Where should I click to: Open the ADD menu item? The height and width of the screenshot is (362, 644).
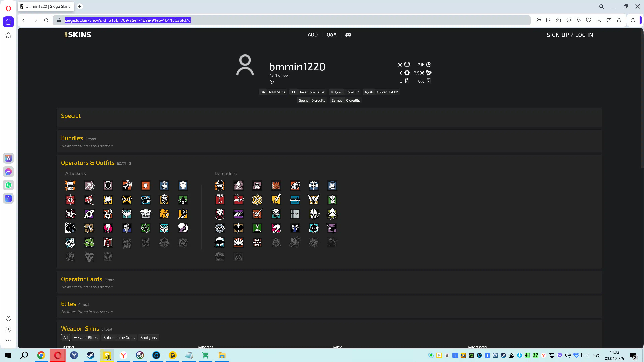click(312, 35)
